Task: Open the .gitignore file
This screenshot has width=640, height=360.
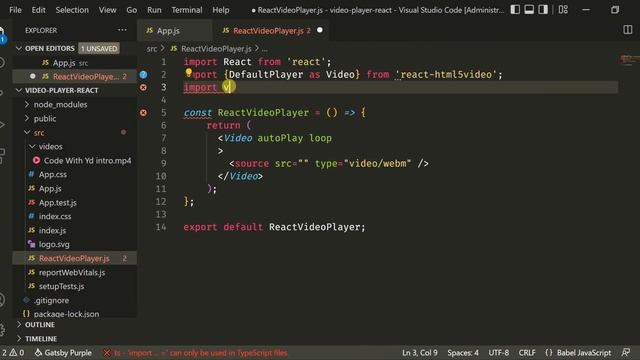Action: click(51, 300)
